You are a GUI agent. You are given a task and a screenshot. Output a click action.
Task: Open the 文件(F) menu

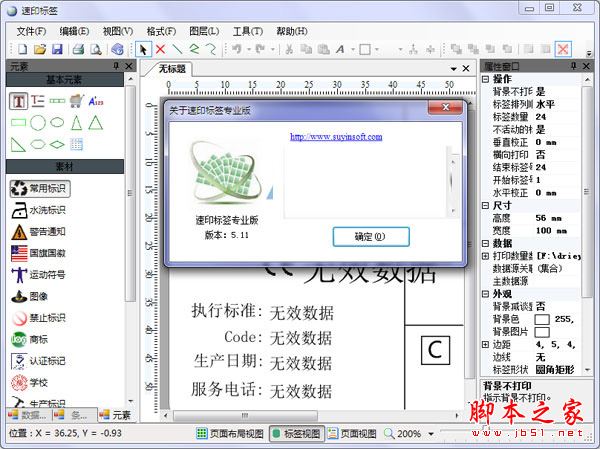click(31, 31)
